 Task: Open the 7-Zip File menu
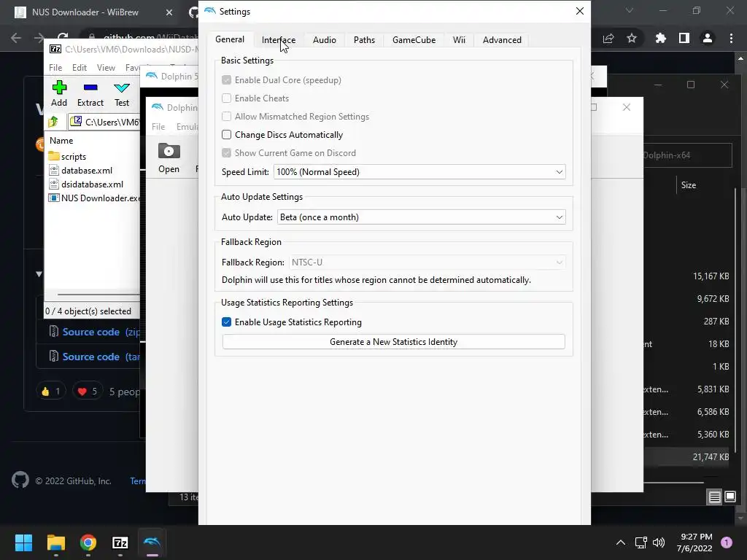55,68
